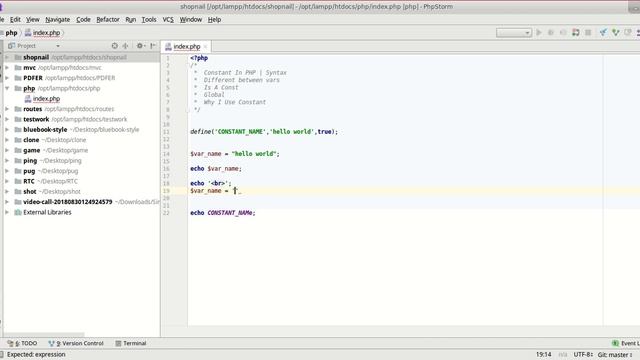This screenshot has height=360, width=640.
Task: Click the VCS update project icon
Action: pos(603,32)
